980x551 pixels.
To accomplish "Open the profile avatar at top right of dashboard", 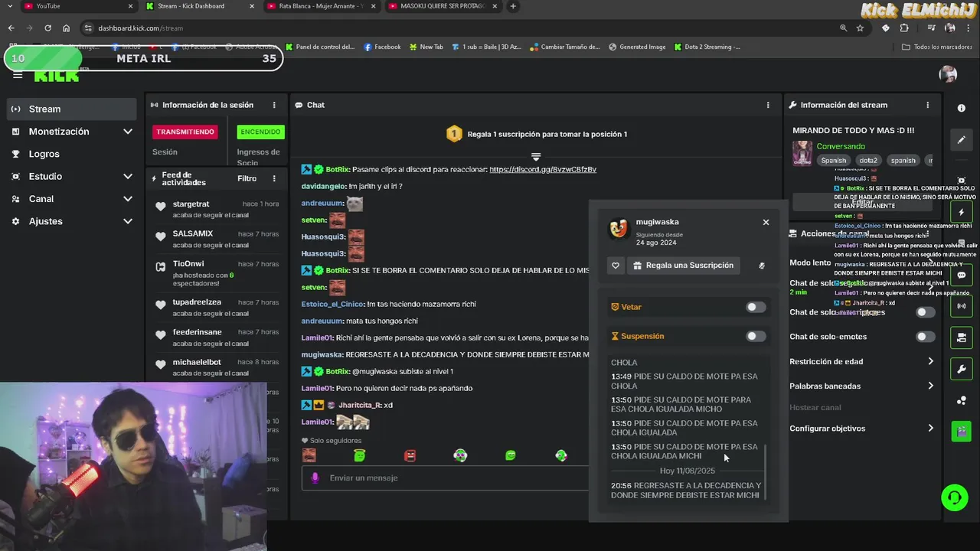I will point(948,74).
